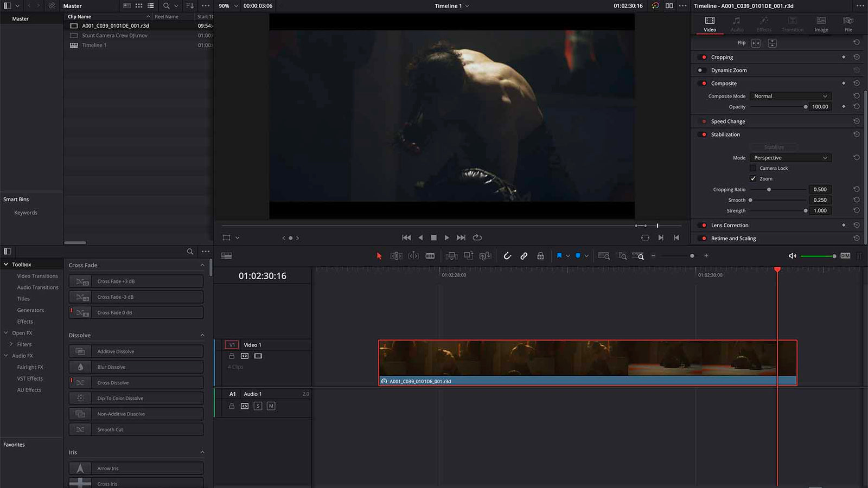
Task: Mute timeline audio with the speaker icon
Action: coord(792,255)
